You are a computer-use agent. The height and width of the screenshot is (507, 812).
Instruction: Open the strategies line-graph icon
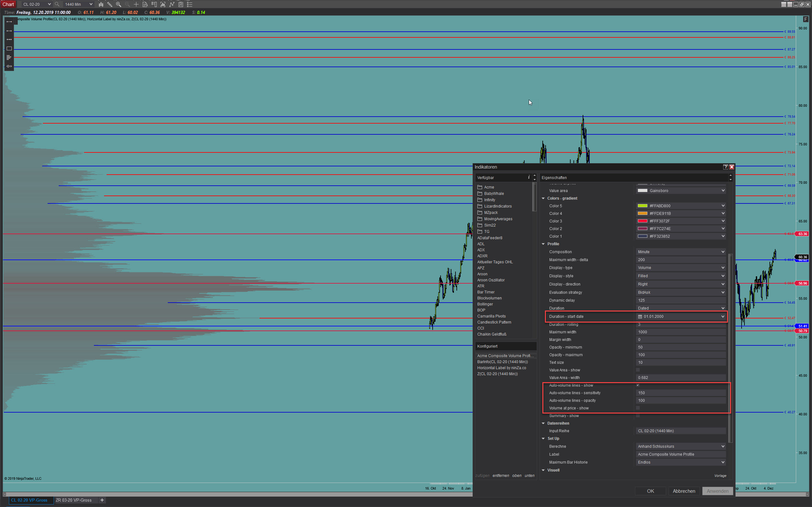[x=172, y=4]
